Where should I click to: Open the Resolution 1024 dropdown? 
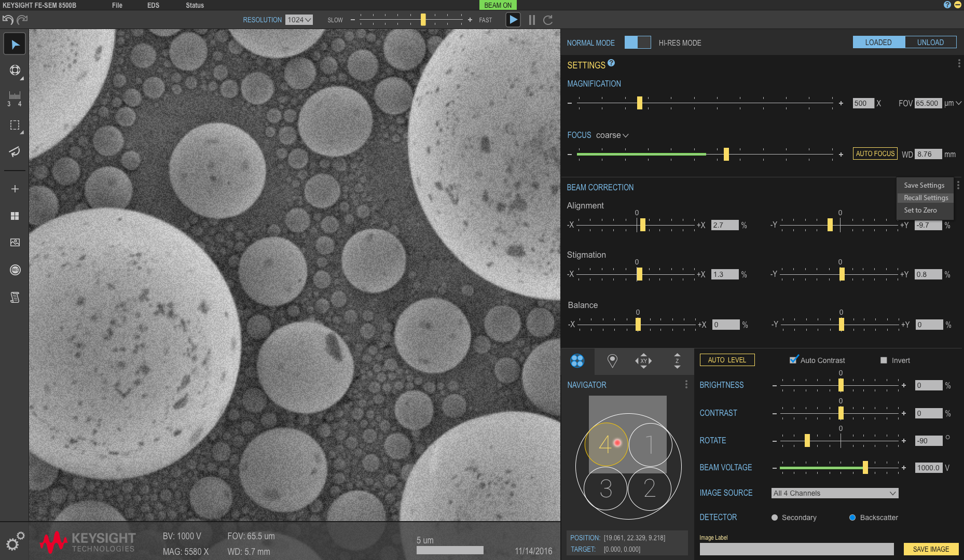tap(299, 20)
